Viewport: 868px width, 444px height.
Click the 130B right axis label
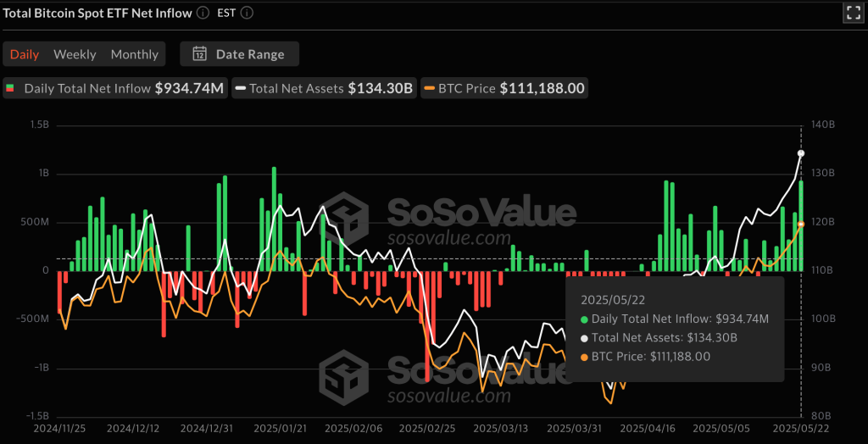(824, 174)
